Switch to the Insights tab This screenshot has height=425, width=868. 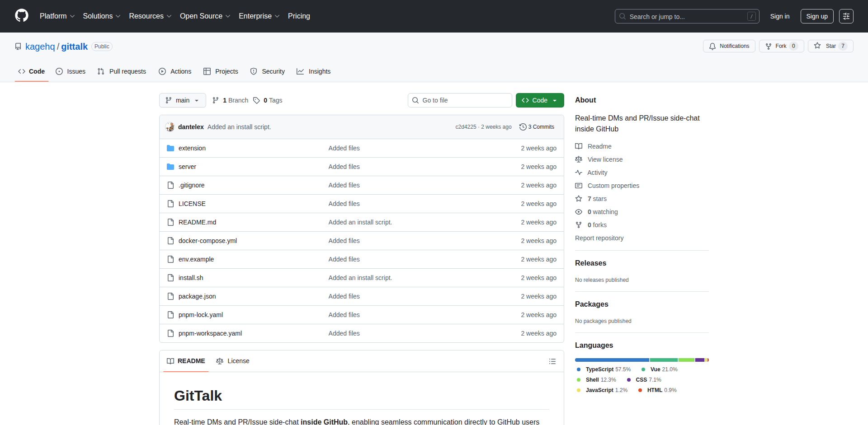313,71
